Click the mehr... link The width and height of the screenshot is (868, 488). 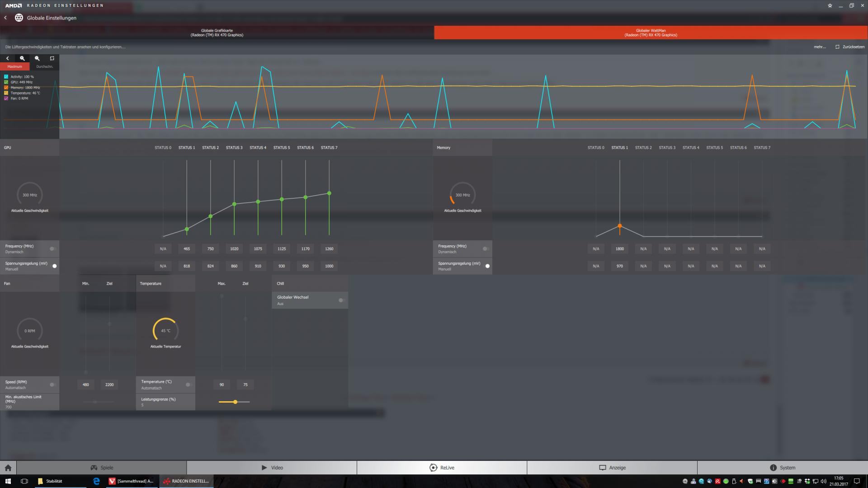(x=820, y=47)
